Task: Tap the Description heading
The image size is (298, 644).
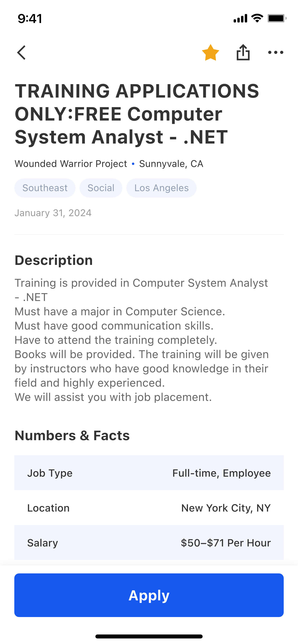Action: click(x=54, y=260)
